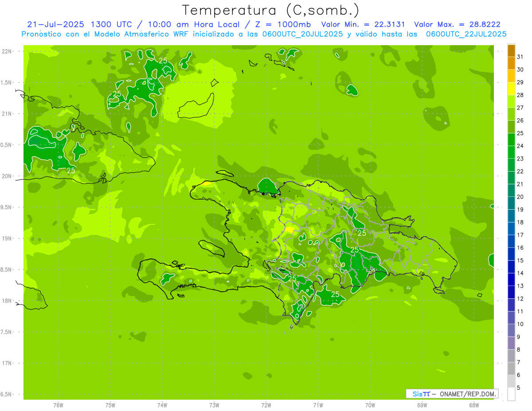Click the white swatch below legend value 5
Screen dimensions: 532x411
coord(511,394)
